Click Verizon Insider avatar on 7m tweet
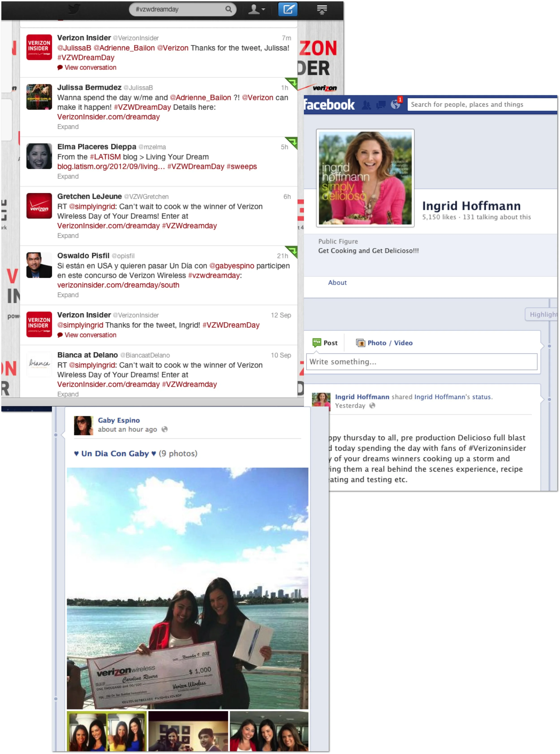The width and height of the screenshot is (560, 754). click(39, 47)
